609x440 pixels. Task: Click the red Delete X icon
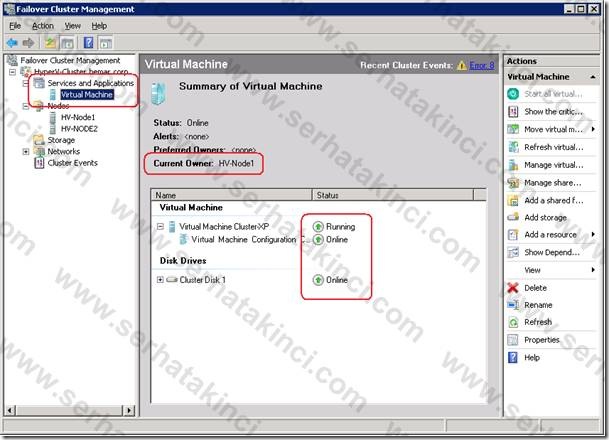click(513, 288)
